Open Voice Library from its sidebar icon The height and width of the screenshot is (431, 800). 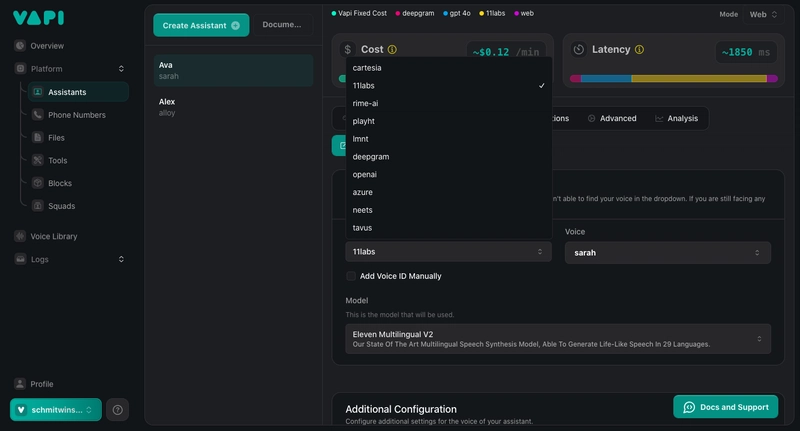pyautogui.click(x=21, y=236)
